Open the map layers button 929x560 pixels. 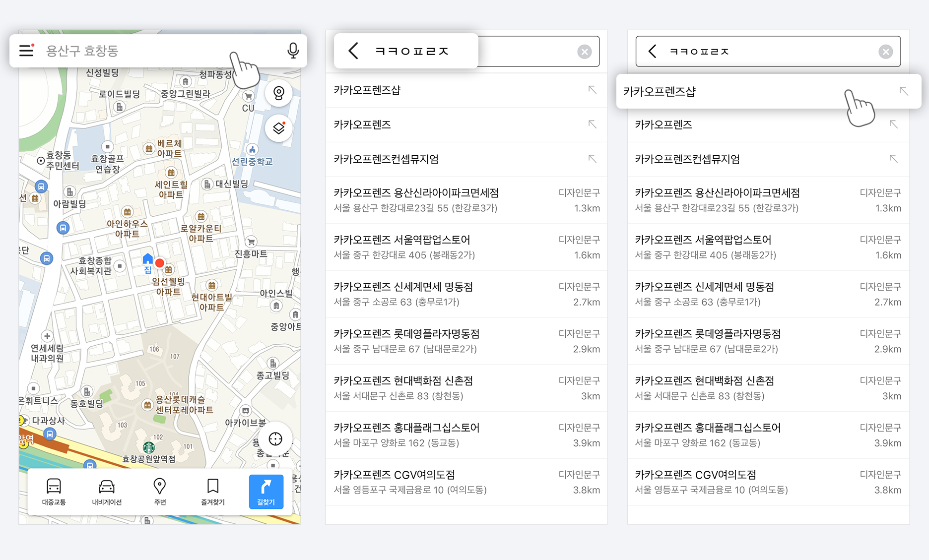click(x=279, y=128)
